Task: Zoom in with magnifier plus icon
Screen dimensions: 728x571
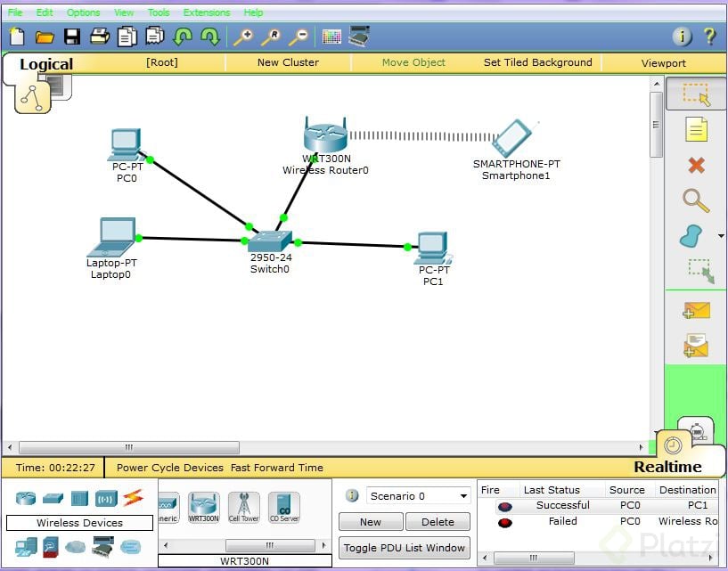Action: 243,37
